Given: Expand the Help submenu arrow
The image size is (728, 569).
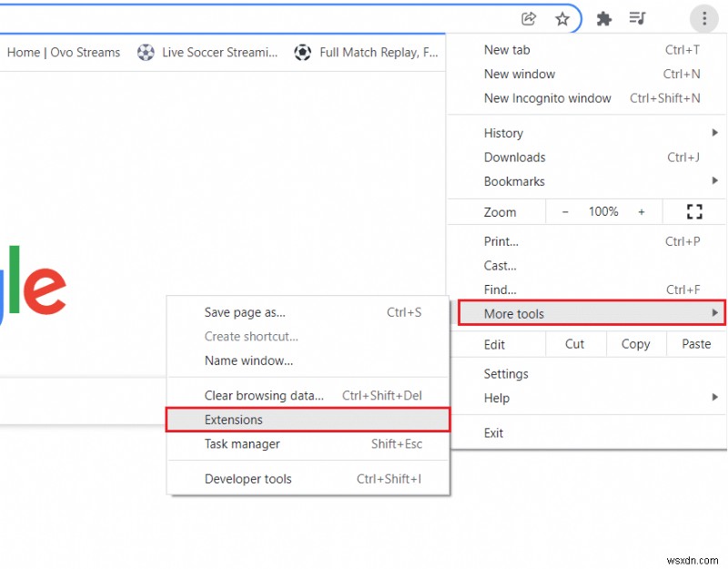Looking at the screenshot, I should click(x=715, y=398).
